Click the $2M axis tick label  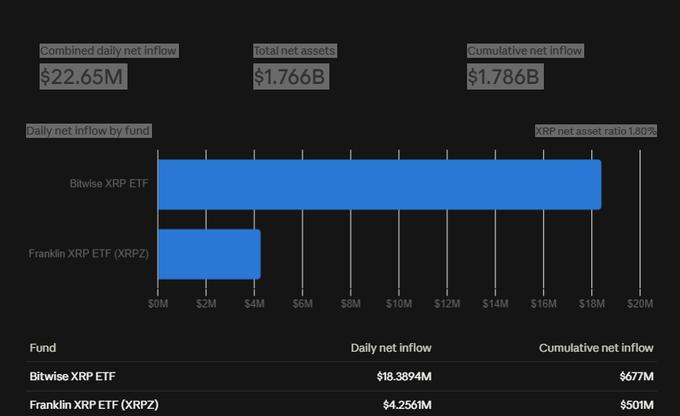(206, 304)
